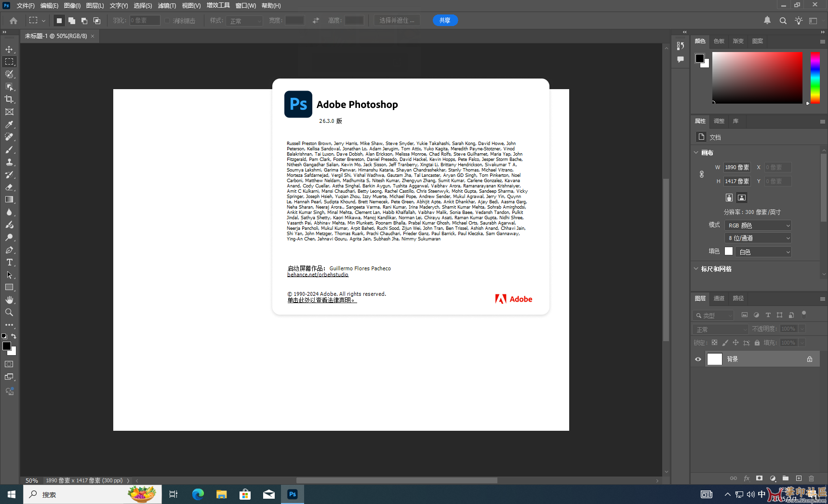This screenshot has width=828, height=504.
Task: Open the 8 位/通道 bit depth dropdown
Action: coord(758,238)
